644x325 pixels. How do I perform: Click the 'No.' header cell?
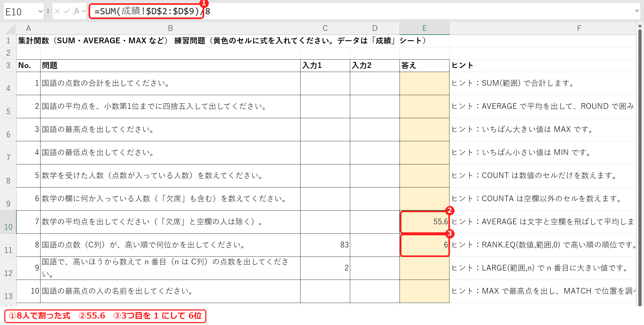point(28,66)
